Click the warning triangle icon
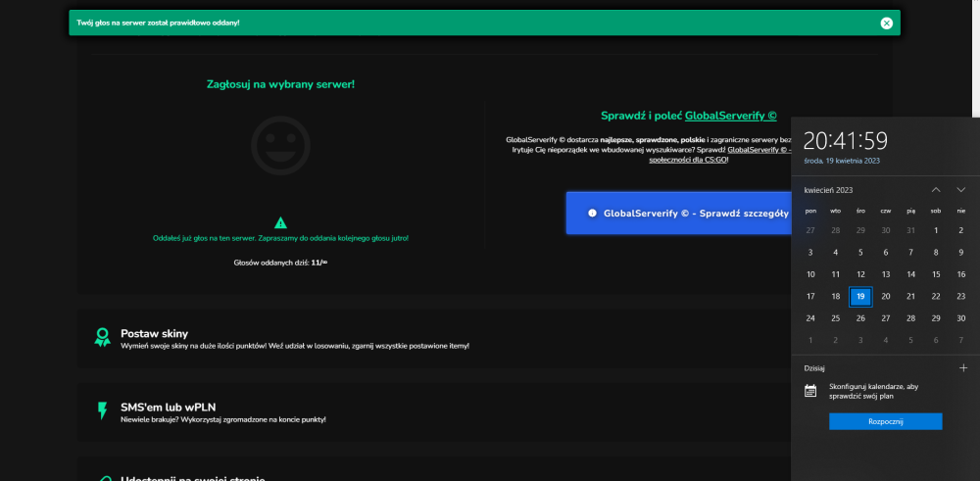This screenshot has width=980, height=481. 280,222
